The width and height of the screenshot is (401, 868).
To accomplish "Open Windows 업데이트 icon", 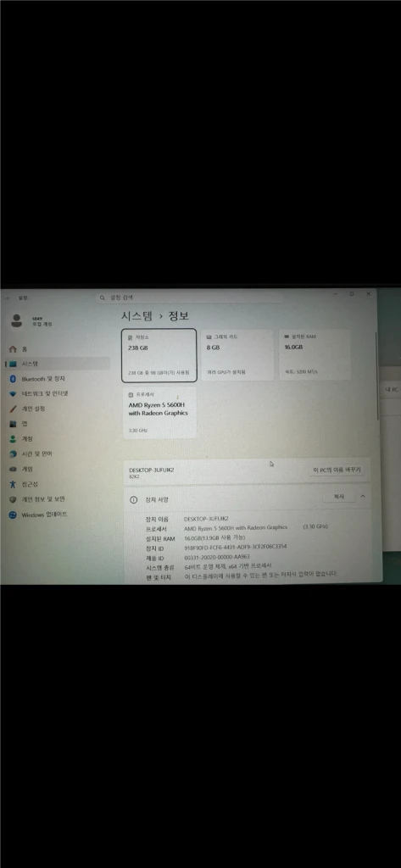I will pyautogui.click(x=12, y=515).
